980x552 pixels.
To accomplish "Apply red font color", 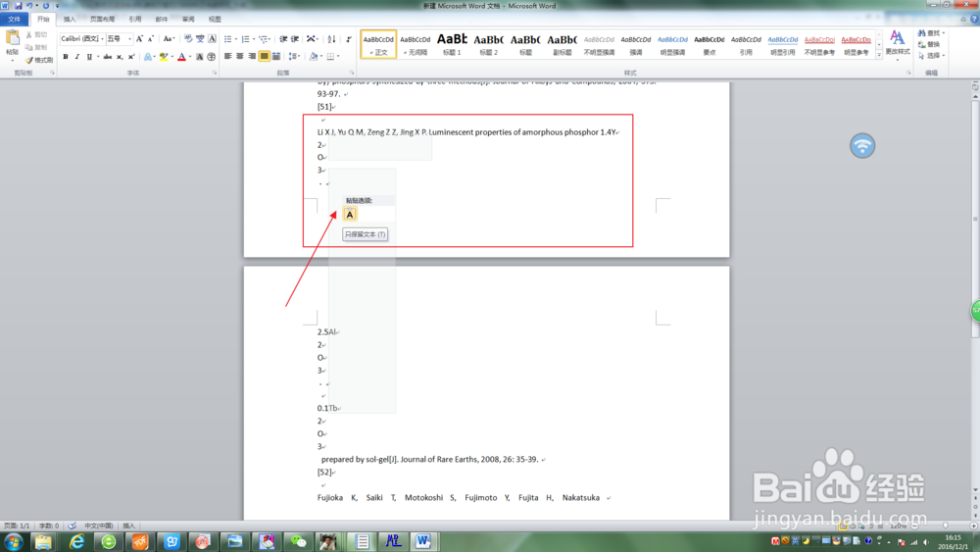I will click(182, 57).
